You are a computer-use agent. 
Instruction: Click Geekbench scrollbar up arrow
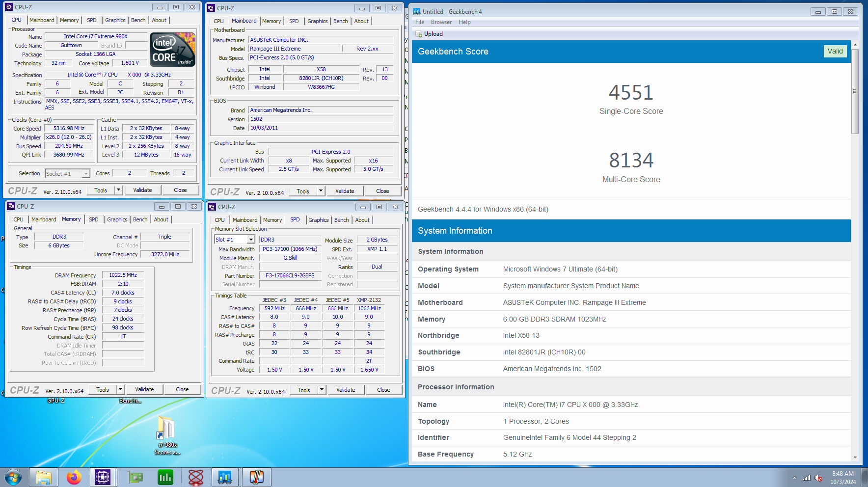(x=855, y=45)
